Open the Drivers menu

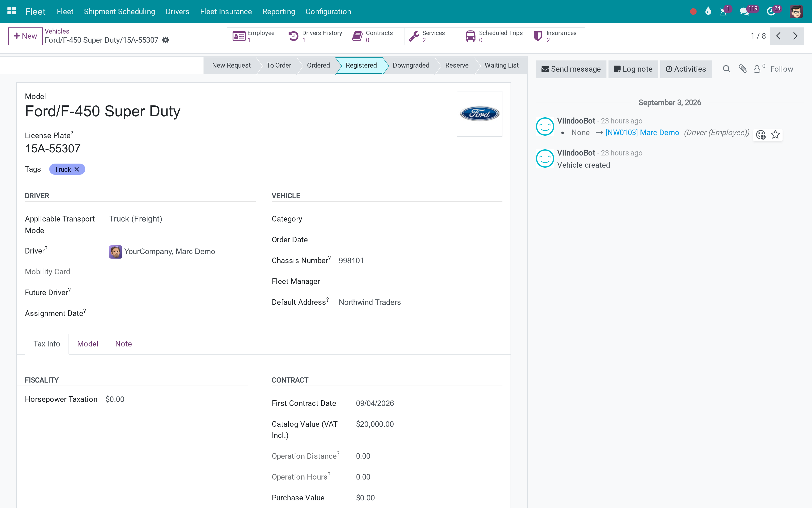[178, 12]
